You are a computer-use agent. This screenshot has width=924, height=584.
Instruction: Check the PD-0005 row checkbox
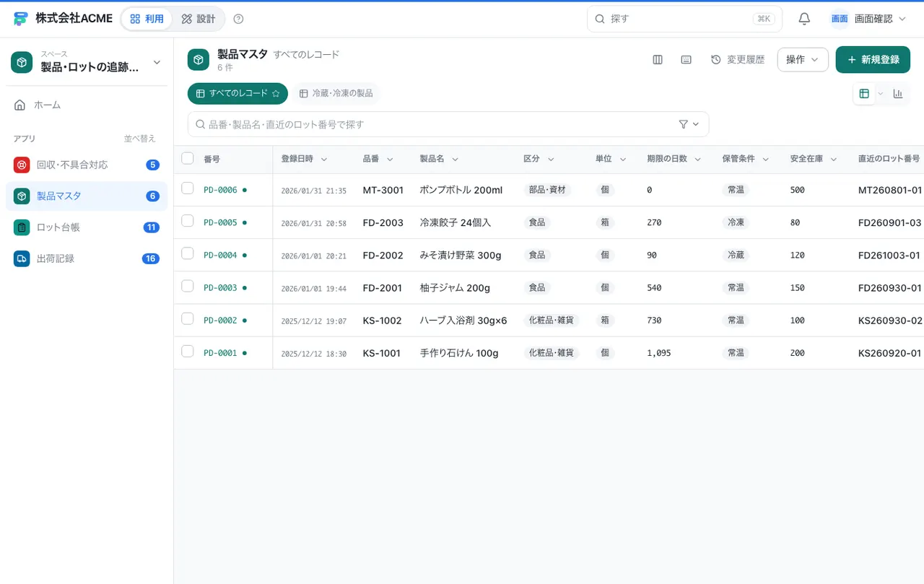pyautogui.click(x=188, y=221)
